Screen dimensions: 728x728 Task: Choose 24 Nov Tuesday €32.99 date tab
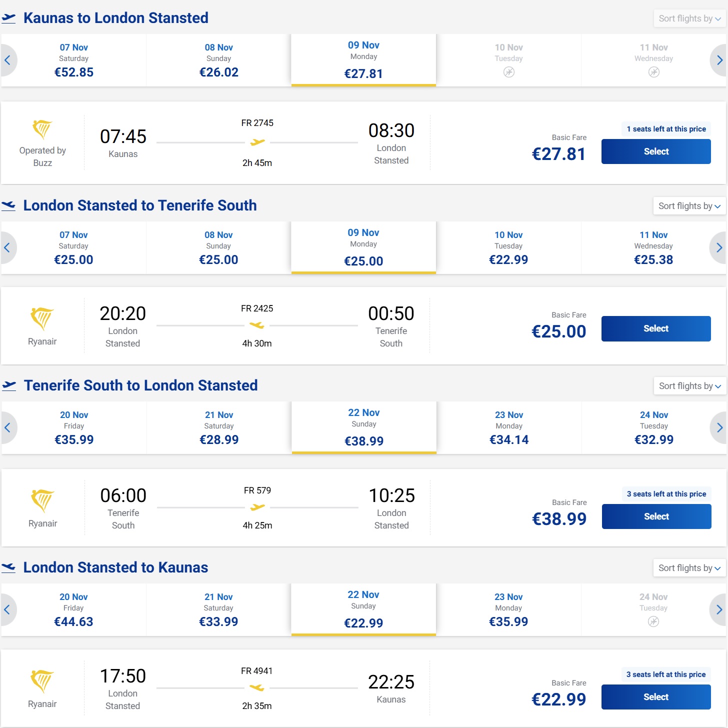(x=654, y=427)
